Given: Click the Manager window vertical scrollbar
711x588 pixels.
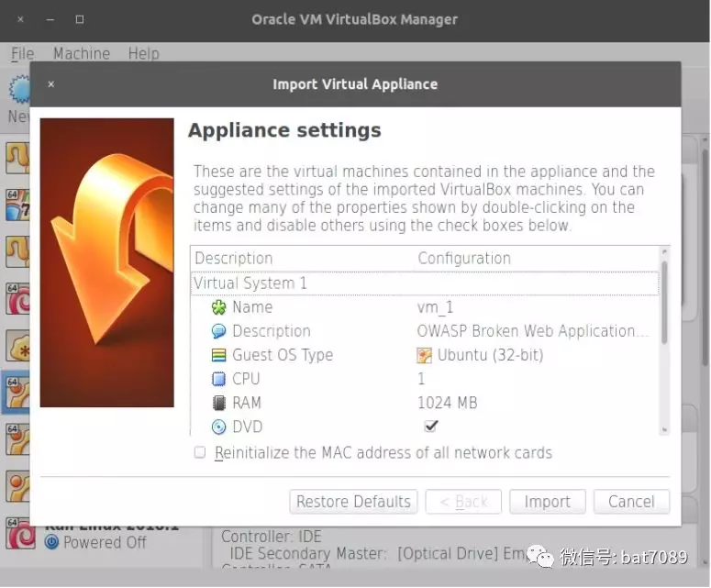Looking at the screenshot, I should pos(705,259).
